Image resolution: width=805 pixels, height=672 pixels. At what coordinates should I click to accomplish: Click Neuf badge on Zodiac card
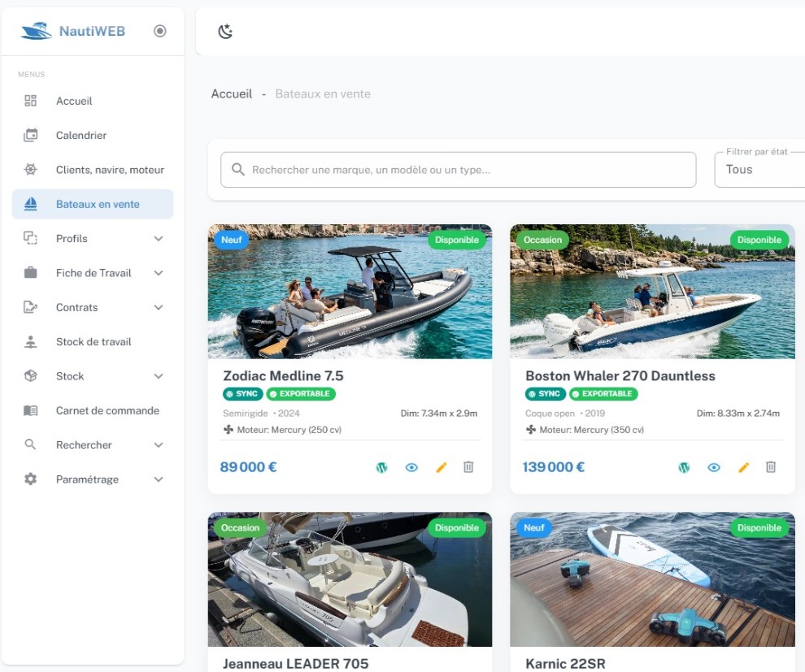232,240
